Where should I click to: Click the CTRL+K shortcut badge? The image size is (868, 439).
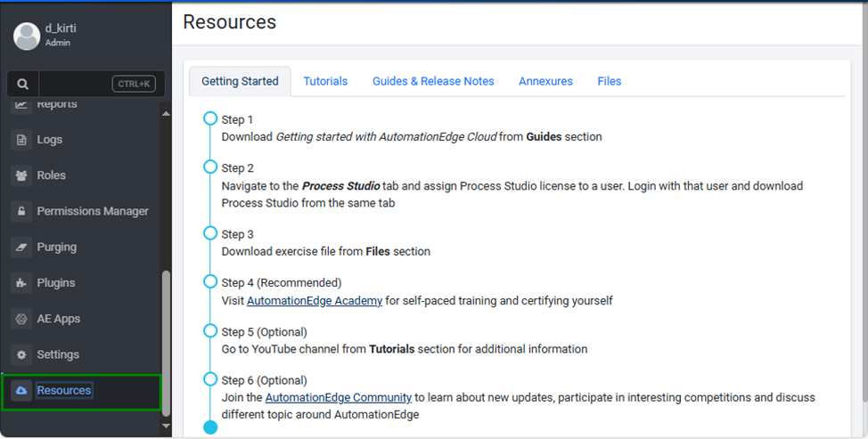134,84
